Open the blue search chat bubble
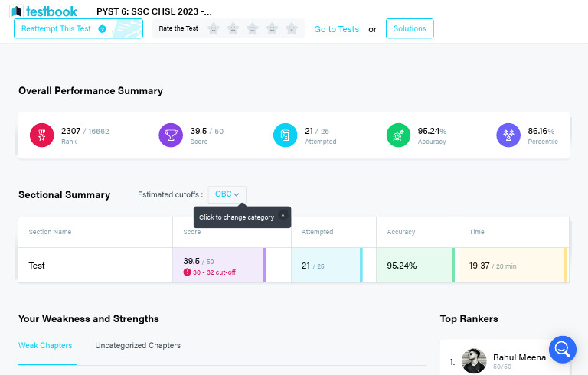Image resolution: width=588 pixels, height=375 pixels. [x=562, y=350]
